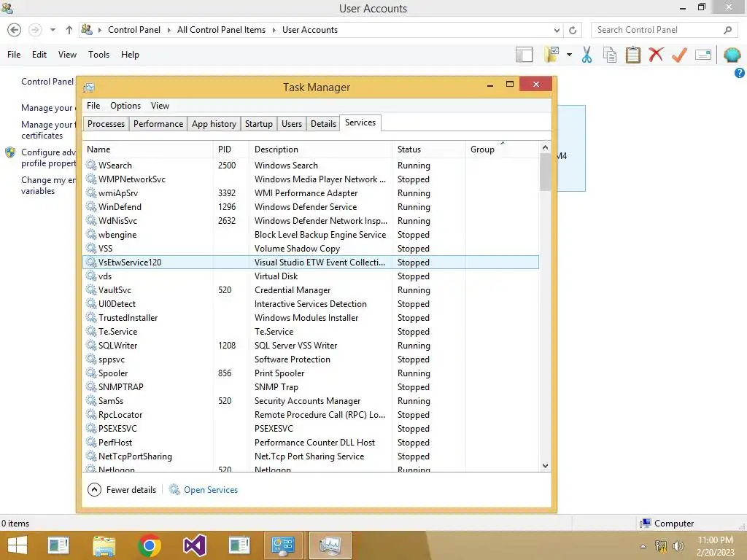Select the SQLWriter service row
The width and height of the screenshot is (747, 560).
tap(311, 345)
